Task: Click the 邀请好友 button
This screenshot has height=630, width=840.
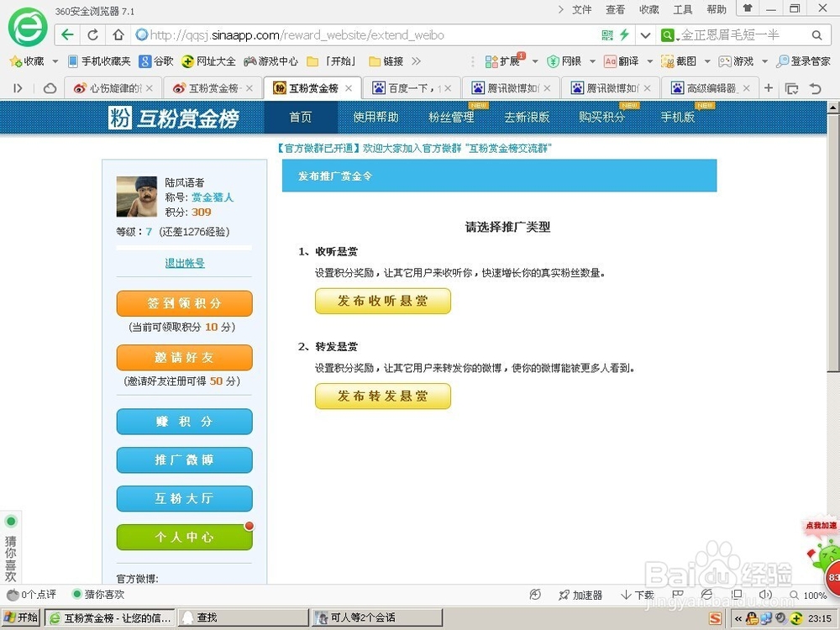Action: (x=184, y=357)
